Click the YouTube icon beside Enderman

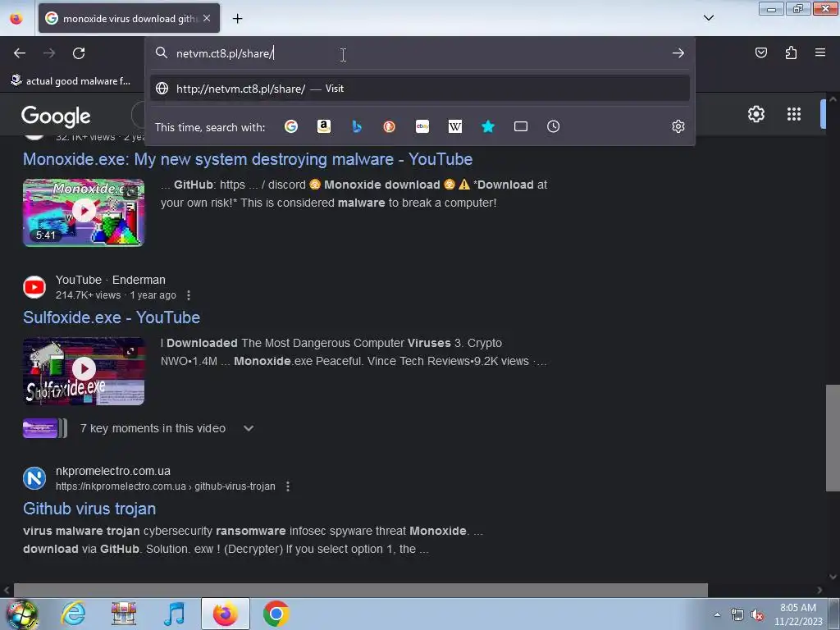(34, 287)
